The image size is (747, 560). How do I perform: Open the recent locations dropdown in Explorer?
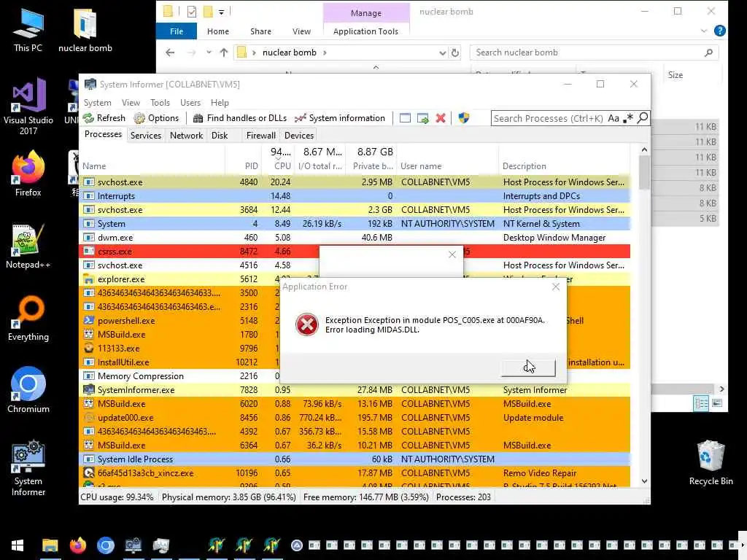point(209,52)
